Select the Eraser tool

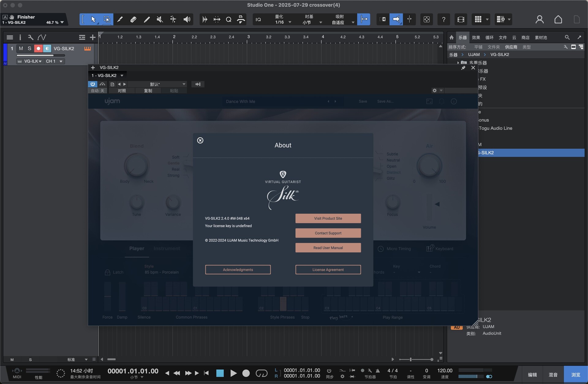point(133,20)
